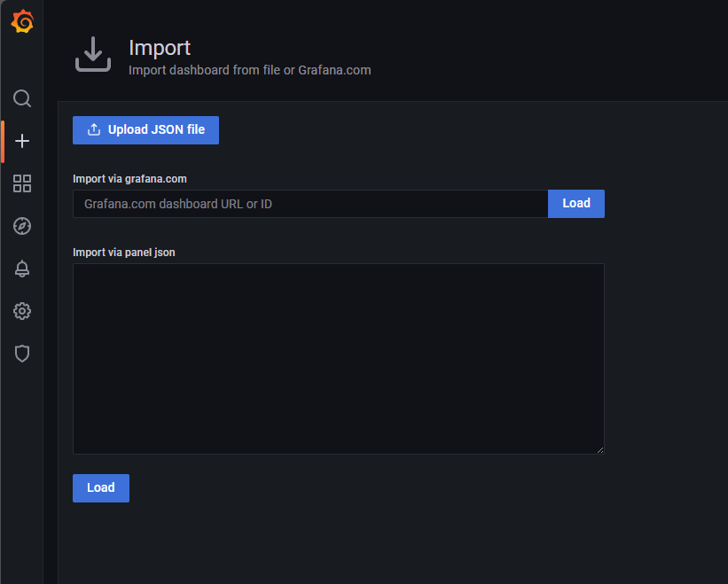The image size is (728, 584).
Task: Click the Import page title text
Action: tap(160, 48)
